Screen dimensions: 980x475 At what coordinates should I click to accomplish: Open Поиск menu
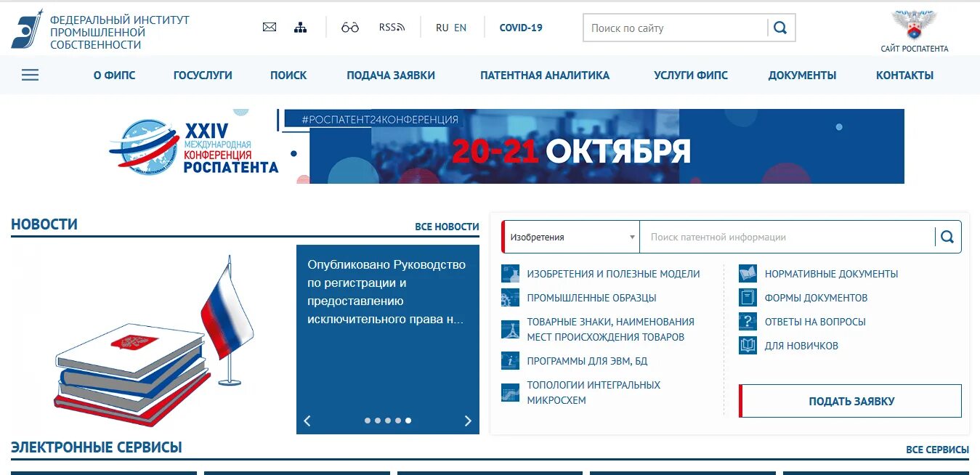pyautogui.click(x=288, y=75)
